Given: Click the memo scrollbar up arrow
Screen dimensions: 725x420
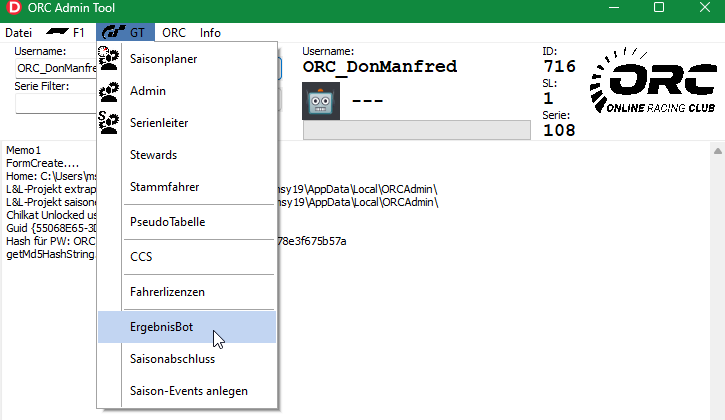Looking at the screenshot, I should click(716, 151).
